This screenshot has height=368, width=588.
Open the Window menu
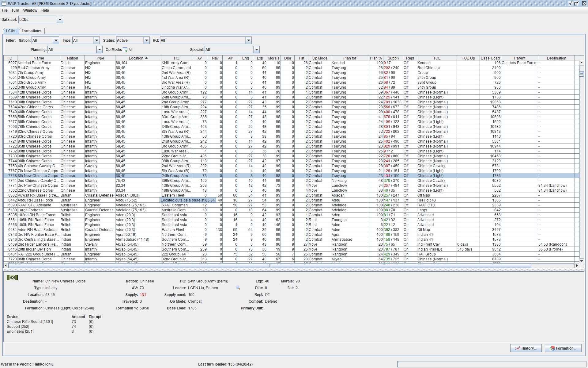tap(30, 10)
